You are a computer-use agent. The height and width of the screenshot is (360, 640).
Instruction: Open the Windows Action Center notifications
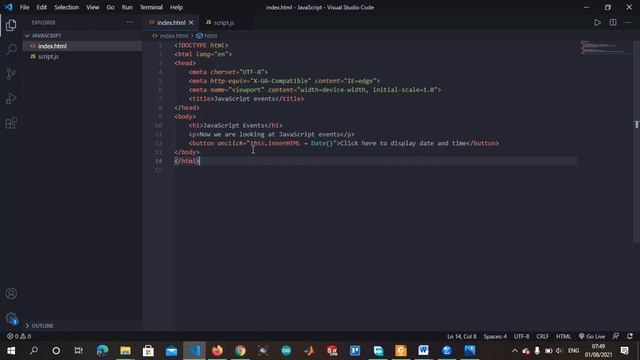tap(624, 351)
